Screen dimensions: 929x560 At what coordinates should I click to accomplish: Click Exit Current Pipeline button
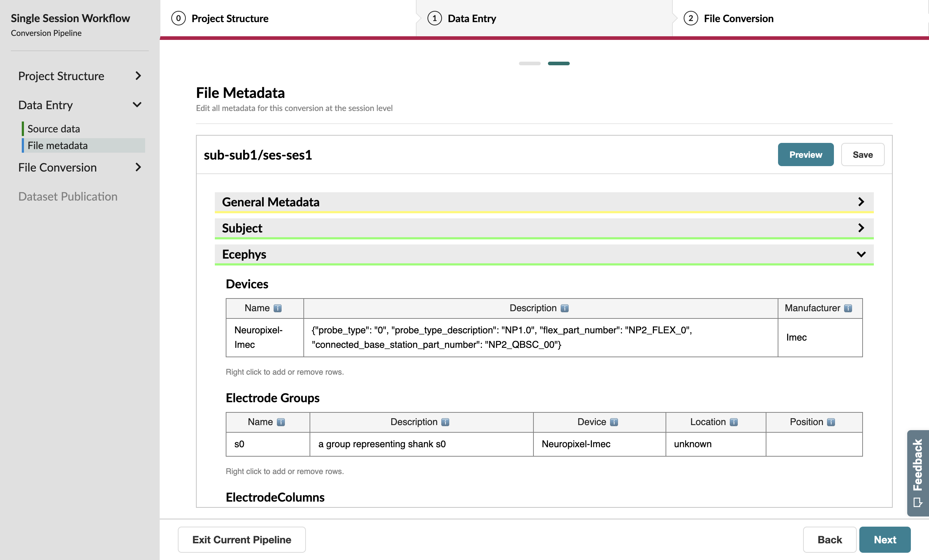pos(242,540)
